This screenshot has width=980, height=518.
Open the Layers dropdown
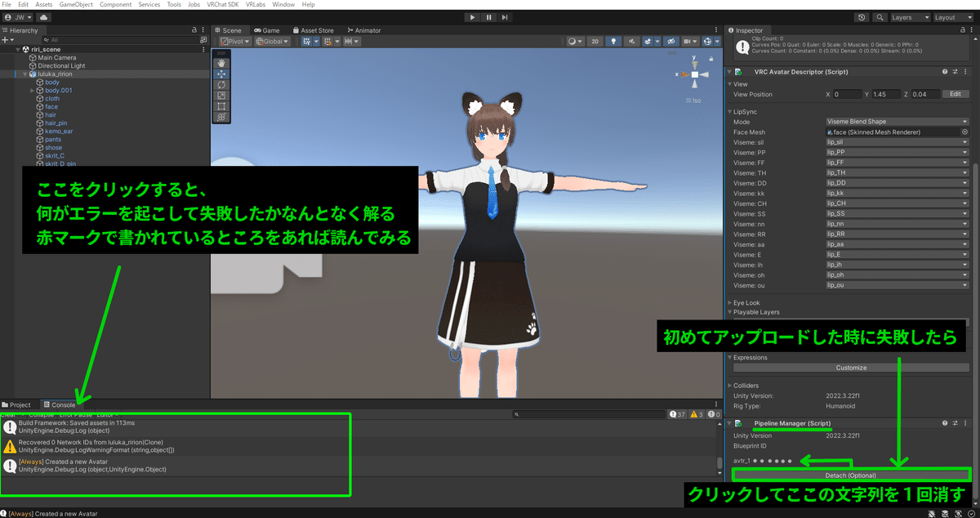point(910,17)
